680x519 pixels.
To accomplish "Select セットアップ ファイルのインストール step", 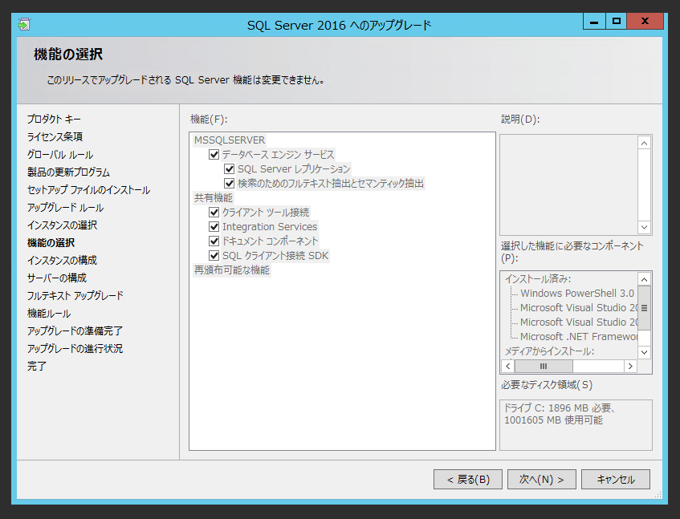I will point(88,190).
